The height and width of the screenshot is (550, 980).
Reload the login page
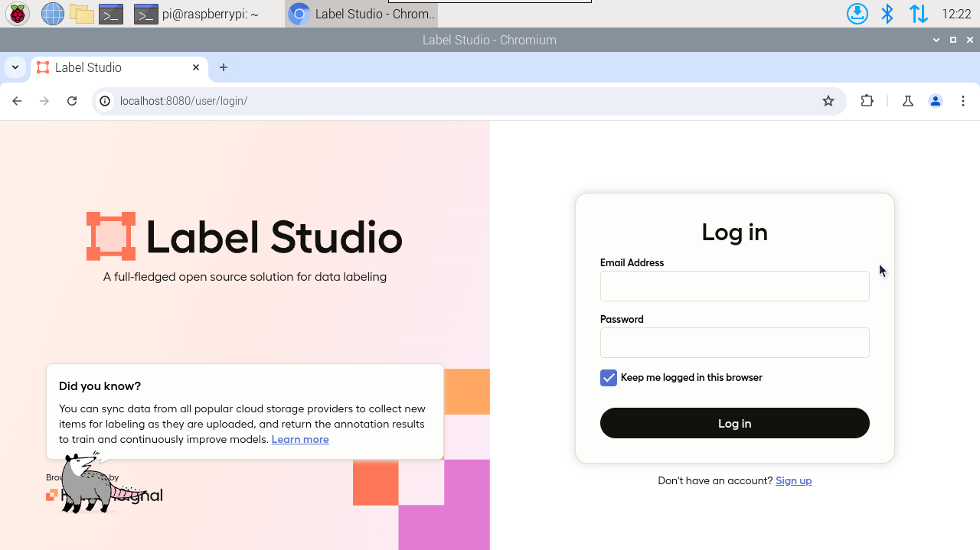(72, 101)
